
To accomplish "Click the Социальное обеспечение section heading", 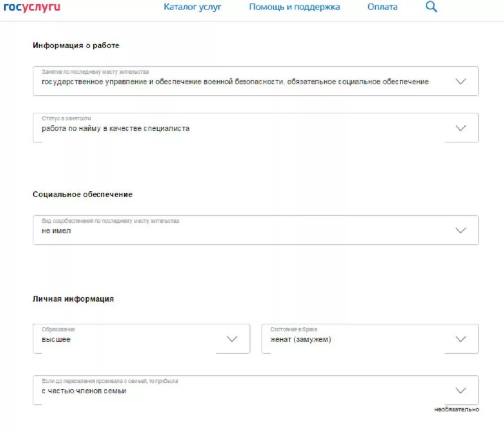I will click(x=83, y=194).
